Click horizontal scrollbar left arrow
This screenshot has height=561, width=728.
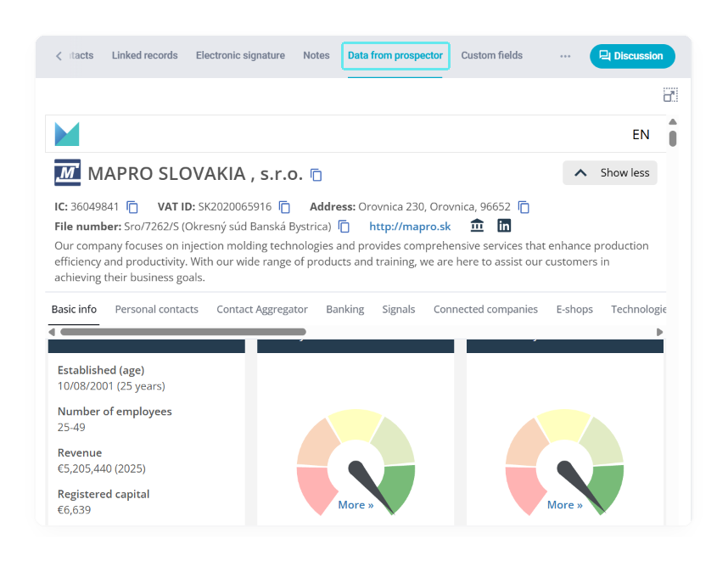pyautogui.click(x=52, y=332)
